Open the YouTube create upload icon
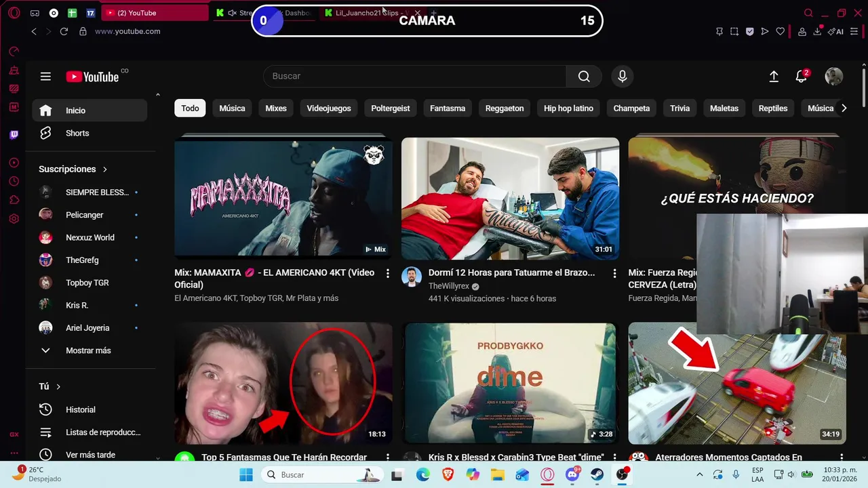This screenshot has height=488, width=868. [774, 77]
